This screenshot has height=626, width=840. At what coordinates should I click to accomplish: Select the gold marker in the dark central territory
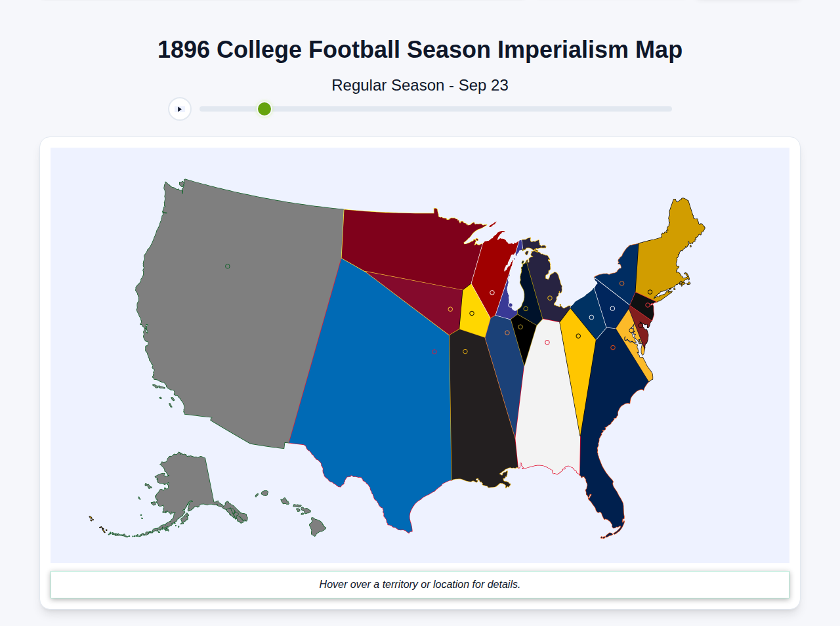click(x=465, y=352)
